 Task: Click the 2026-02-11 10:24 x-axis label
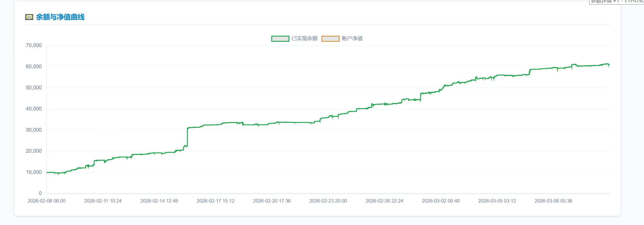point(103,201)
